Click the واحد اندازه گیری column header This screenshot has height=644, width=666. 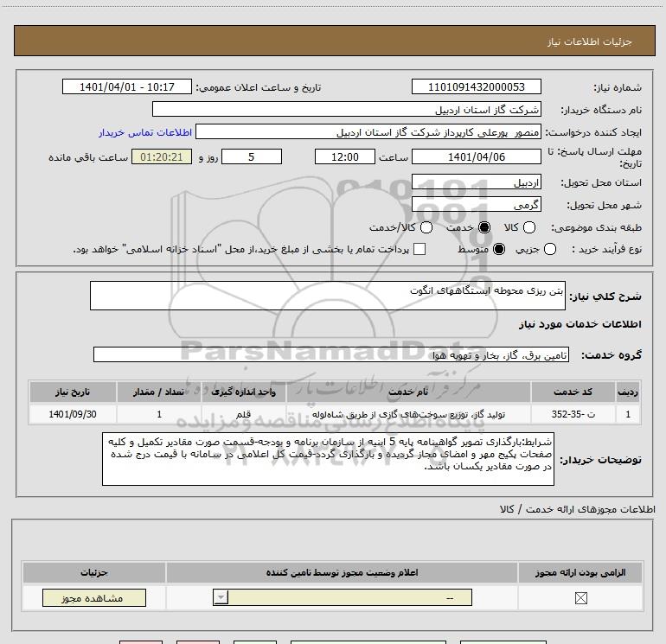(x=243, y=392)
